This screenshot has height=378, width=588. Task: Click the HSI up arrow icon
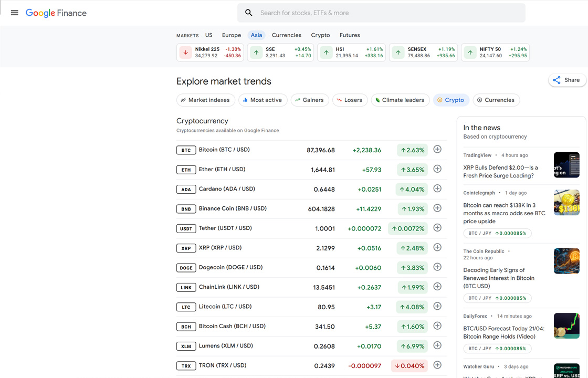(326, 52)
